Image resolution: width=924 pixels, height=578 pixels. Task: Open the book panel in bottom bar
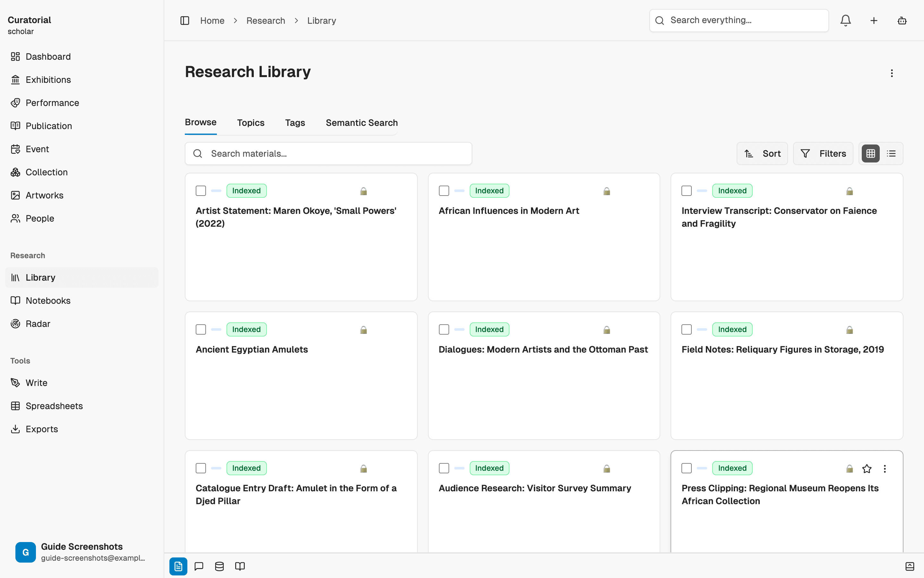240,566
